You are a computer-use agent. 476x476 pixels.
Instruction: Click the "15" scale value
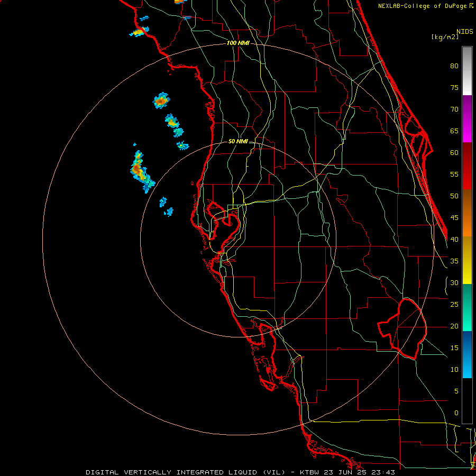tap(454, 348)
